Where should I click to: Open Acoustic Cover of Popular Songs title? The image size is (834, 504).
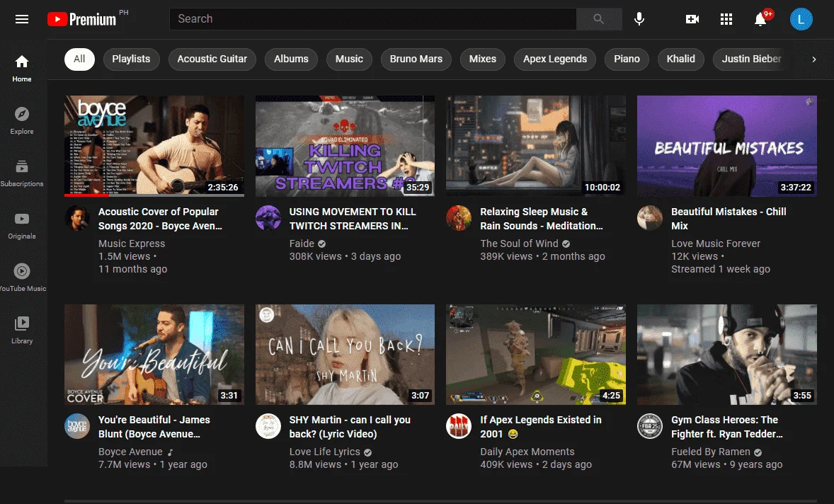(160, 219)
